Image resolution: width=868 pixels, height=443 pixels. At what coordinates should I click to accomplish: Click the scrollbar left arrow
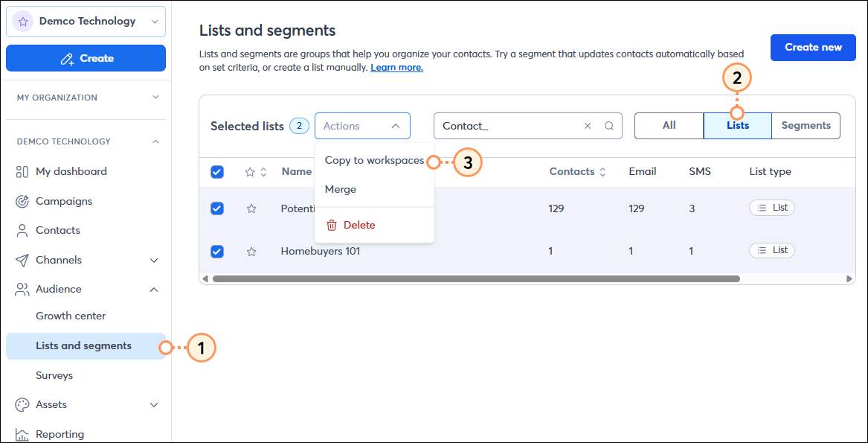pos(205,278)
